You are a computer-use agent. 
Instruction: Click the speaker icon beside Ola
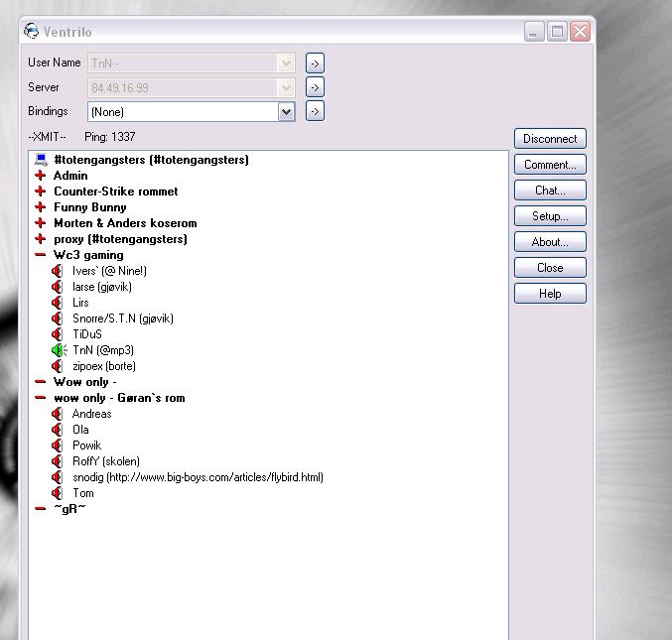pyautogui.click(x=57, y=430)
